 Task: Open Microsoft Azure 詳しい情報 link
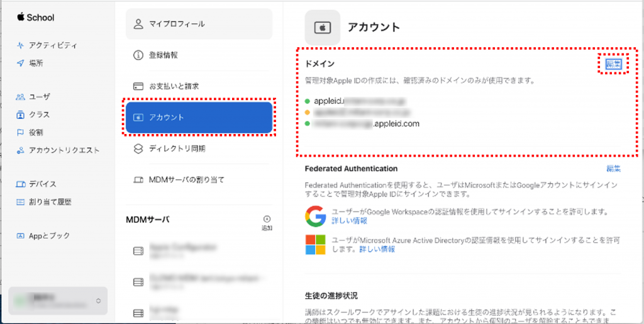point(377,249)
